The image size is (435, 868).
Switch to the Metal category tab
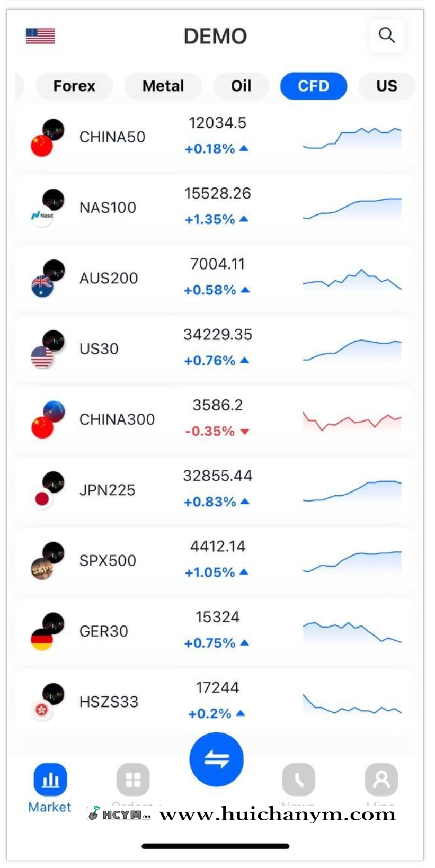click(x=163, y=86)
